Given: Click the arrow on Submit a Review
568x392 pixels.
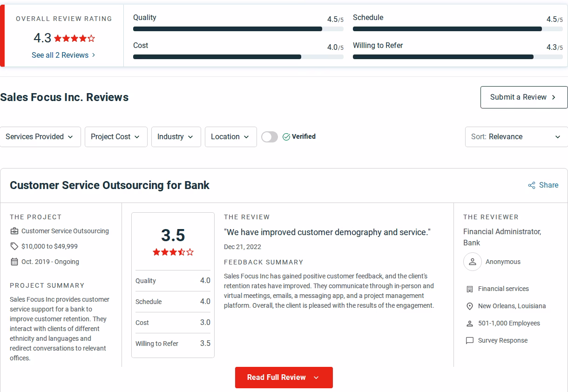Looking at the screenshot, I should (554, 97).
